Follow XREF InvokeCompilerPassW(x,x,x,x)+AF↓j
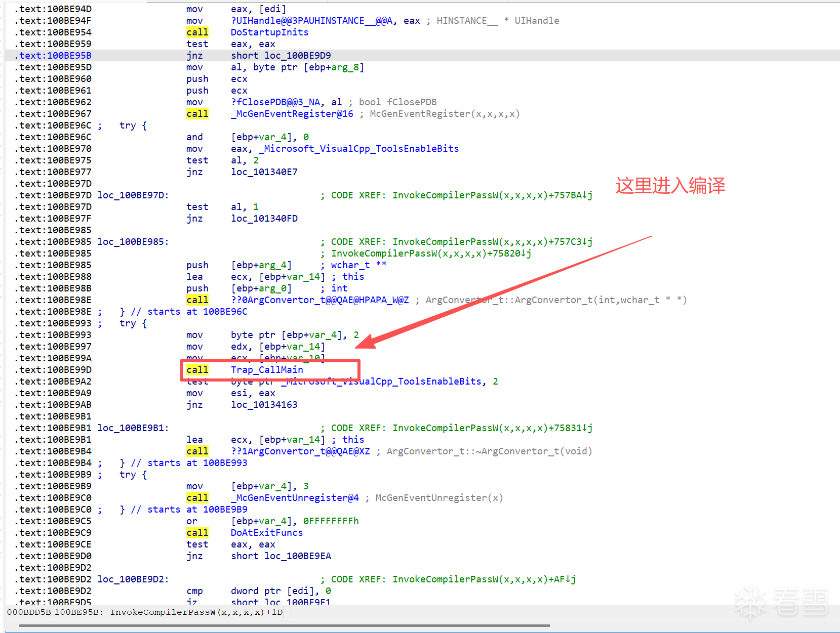This screenshot has width=840, height=633. tap(484, 579)
